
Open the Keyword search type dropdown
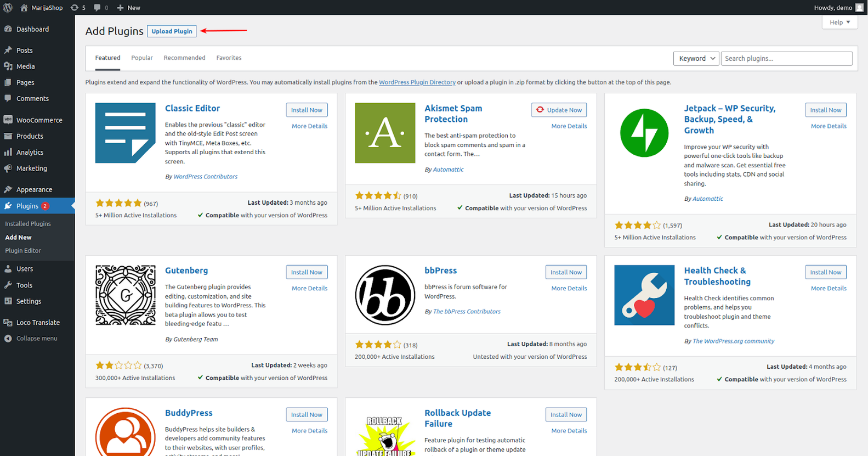pyautogui.click(x=696, y=58)
